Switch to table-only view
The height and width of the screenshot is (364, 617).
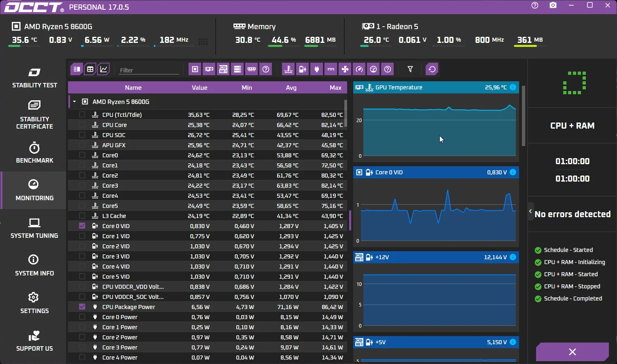[90, 69]
